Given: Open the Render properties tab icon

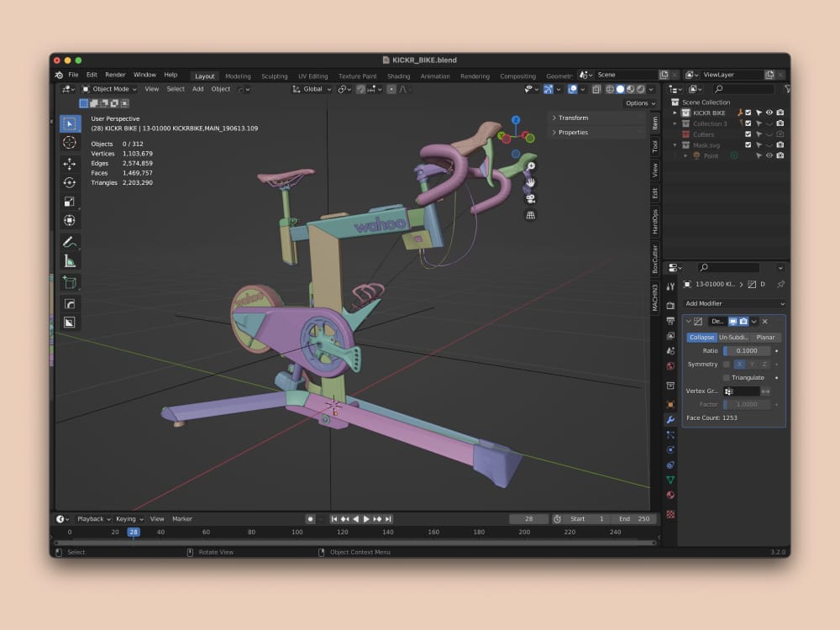Looking at the screenshot, I should [670, 306].
